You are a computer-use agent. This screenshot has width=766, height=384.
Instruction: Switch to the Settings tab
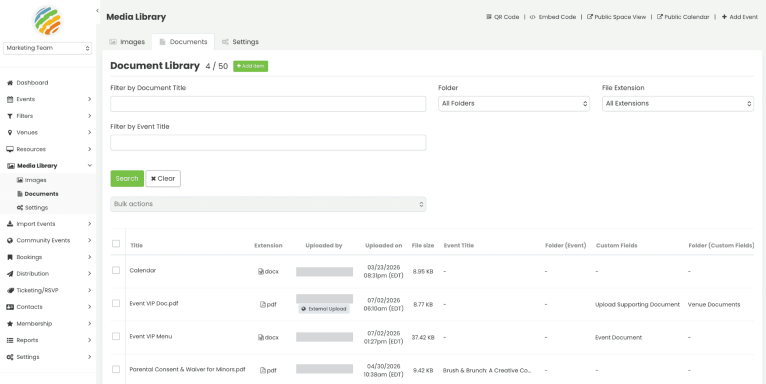pyautogui.click(x=240, y=42)
